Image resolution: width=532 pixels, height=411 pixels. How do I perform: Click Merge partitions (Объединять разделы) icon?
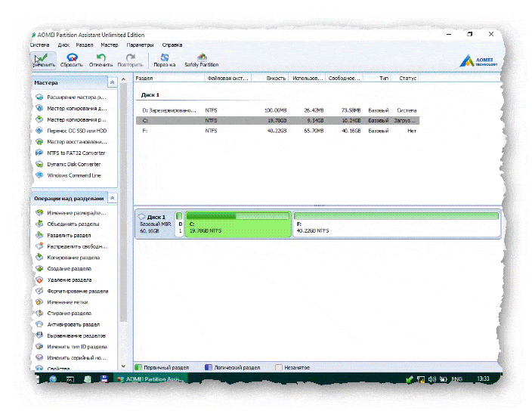(39, 224)
